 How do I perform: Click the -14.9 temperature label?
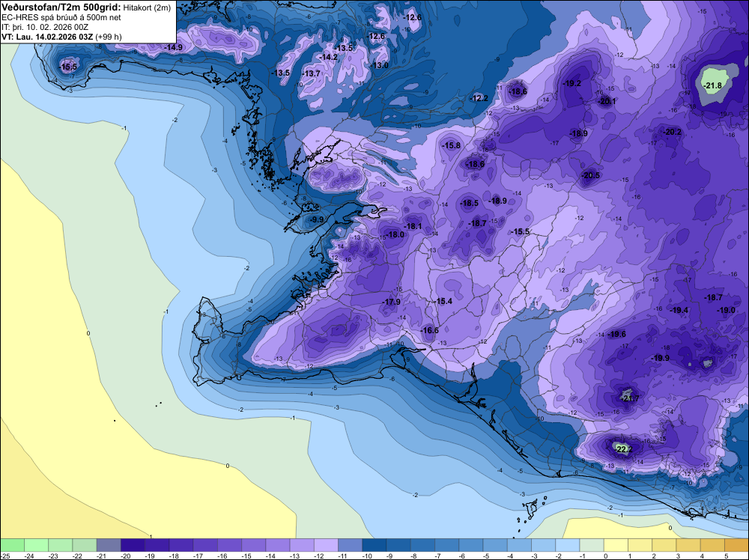(x=174, y=47)
